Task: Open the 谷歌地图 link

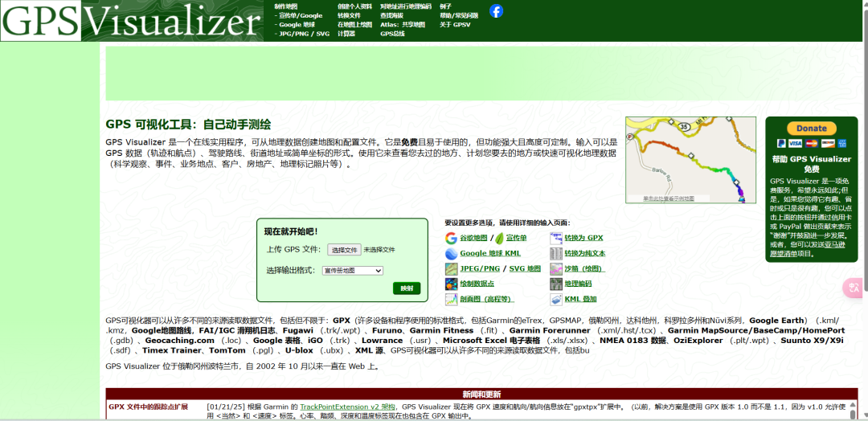Action: click(x=473, y=239)
